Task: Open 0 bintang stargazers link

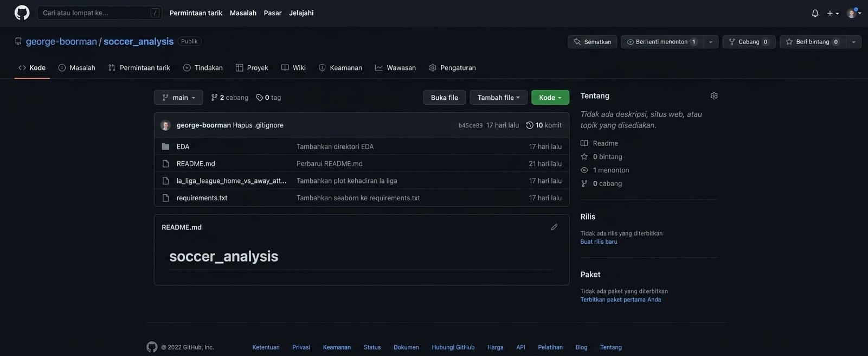Action: [x=601, y=157]
